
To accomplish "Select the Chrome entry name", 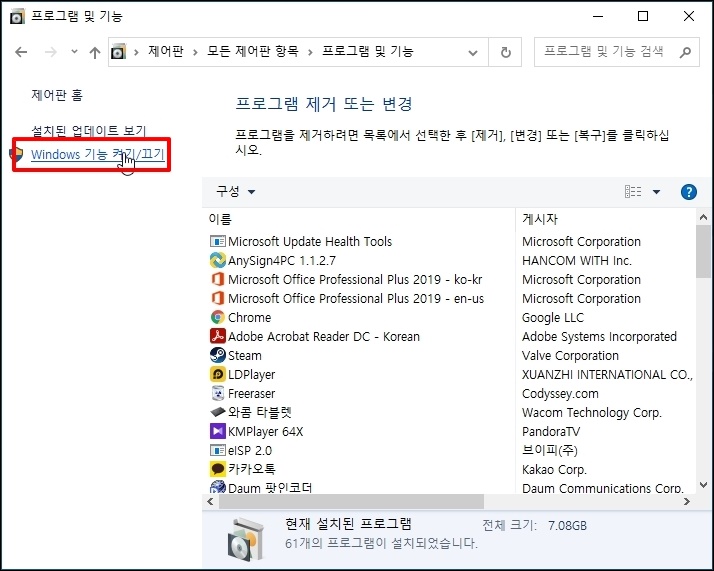I will tap(250, 317).
